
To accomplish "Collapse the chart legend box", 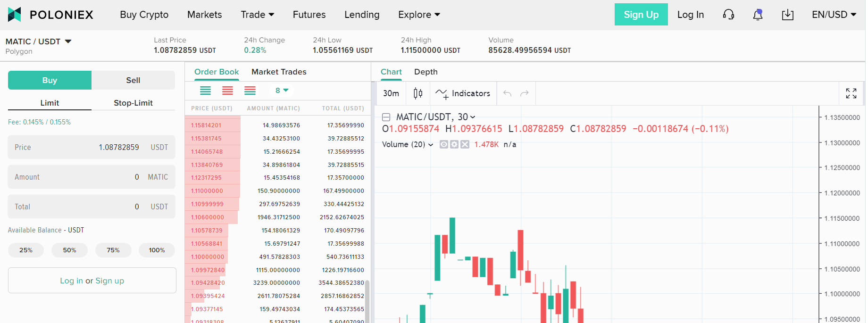I will [386, 117].
